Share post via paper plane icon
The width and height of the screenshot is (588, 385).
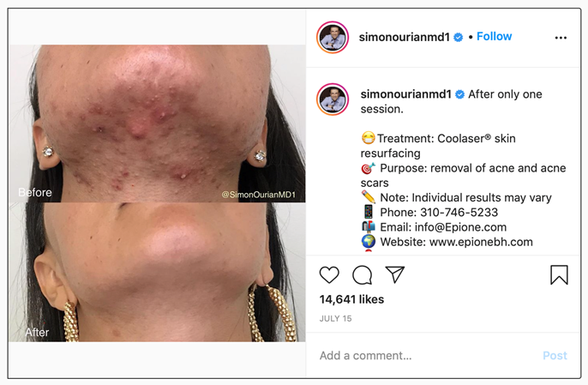(395, 274)
